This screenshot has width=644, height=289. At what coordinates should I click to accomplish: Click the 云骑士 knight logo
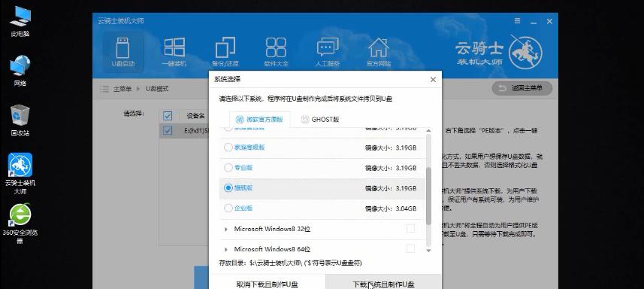click(x=525, y=52)
